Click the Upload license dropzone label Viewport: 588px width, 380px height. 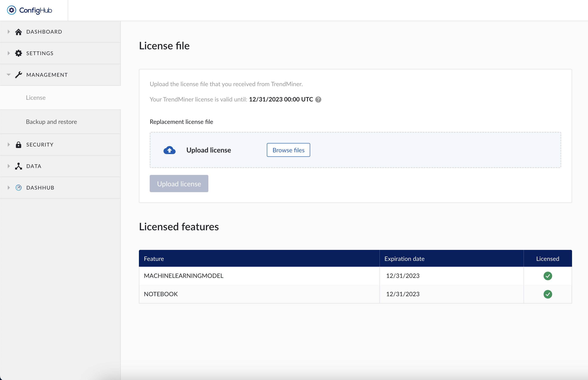[209, 150]
